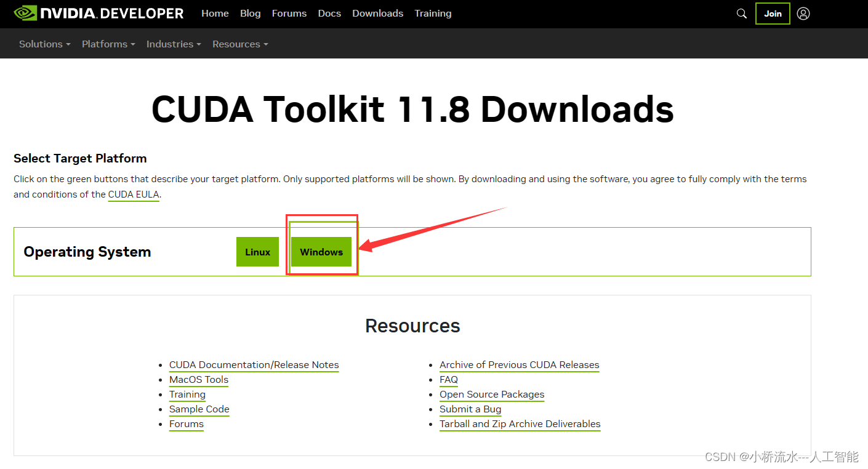Open the MacOS Tools link
The image size is (868, 469).
[x=199, y=380]
